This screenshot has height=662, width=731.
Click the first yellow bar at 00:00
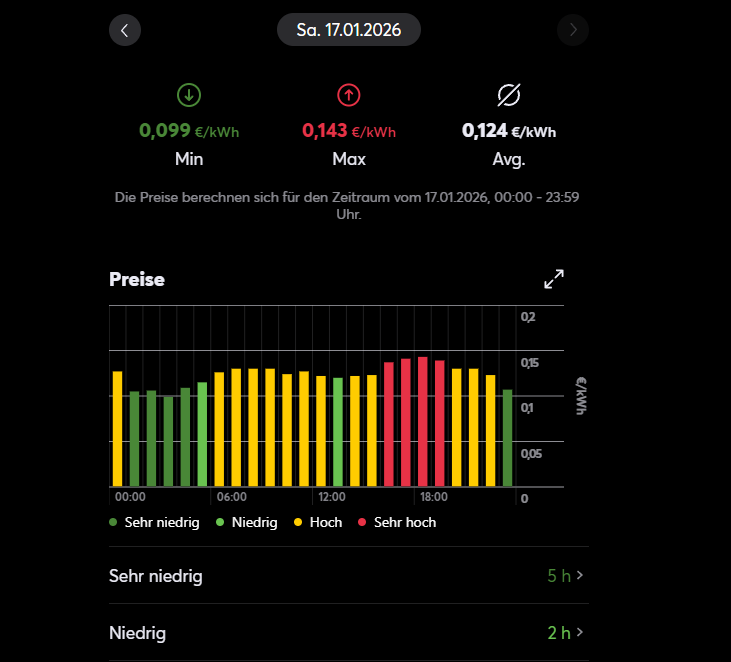click(117, 429)
